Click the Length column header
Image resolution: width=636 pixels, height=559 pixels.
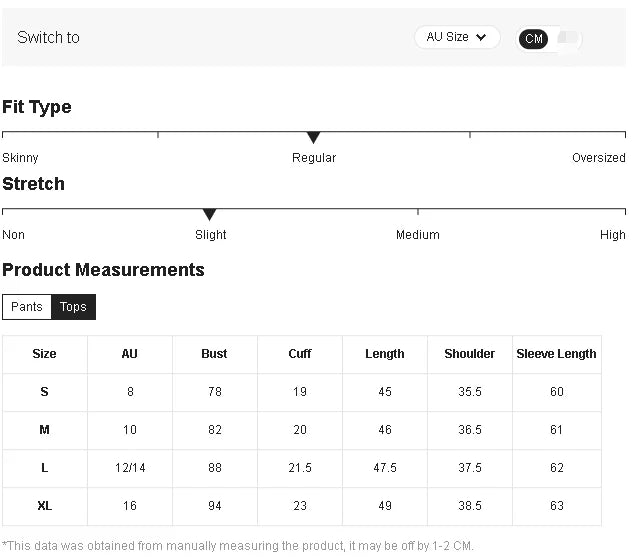pyautogui.click(x=384, y=354)
